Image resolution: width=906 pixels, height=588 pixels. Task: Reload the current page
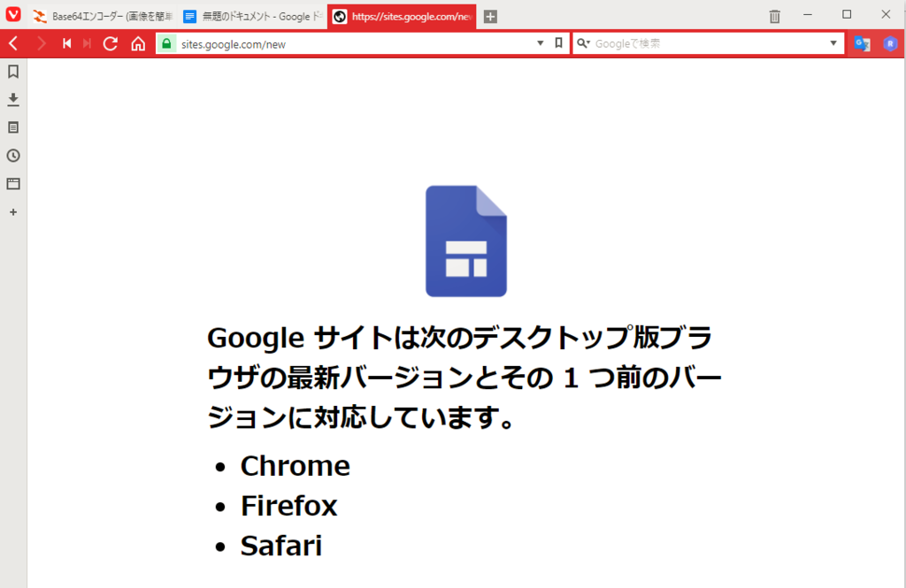111,43
